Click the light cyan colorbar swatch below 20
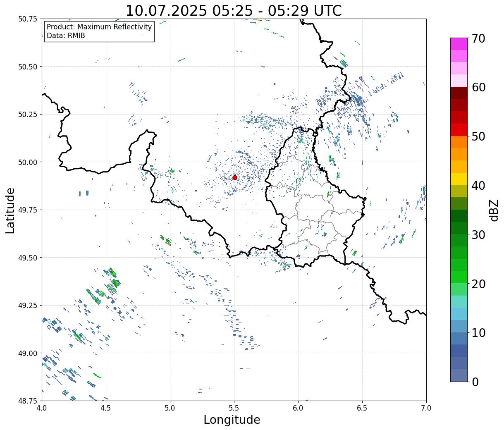The image size is (504, 430). pos(459,301)
